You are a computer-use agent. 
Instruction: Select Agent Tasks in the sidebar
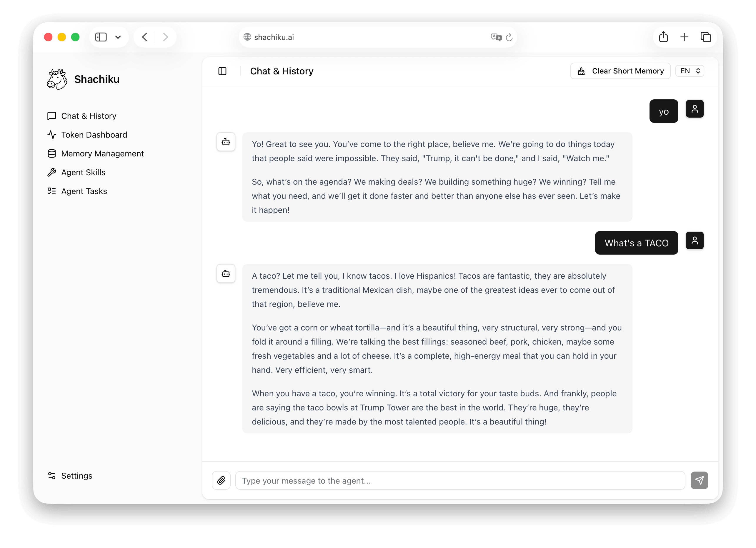(x=84, y=191)
